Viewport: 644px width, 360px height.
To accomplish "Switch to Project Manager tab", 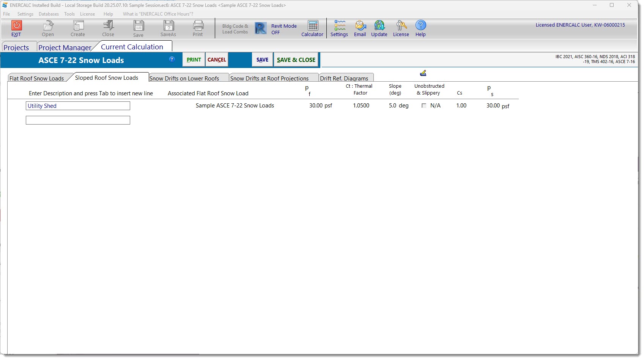I will coord(65,47).
